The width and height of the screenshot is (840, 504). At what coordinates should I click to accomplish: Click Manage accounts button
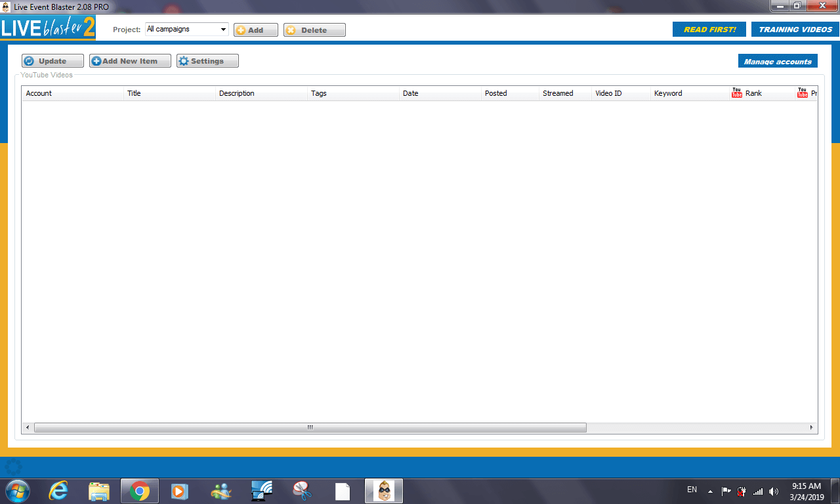(778, 61)
